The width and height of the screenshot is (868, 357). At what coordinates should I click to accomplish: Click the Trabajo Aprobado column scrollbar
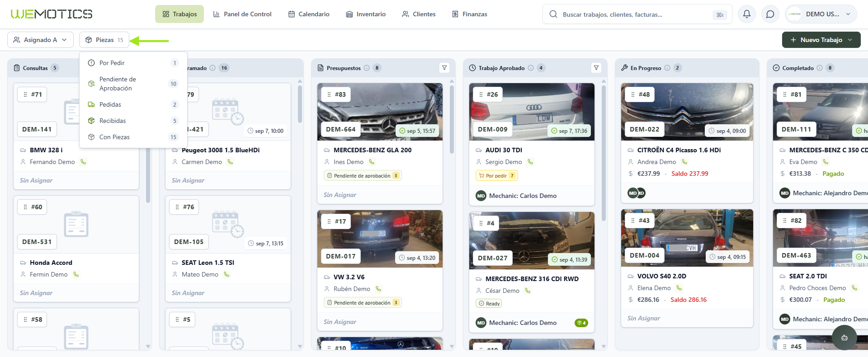[604, 153]
